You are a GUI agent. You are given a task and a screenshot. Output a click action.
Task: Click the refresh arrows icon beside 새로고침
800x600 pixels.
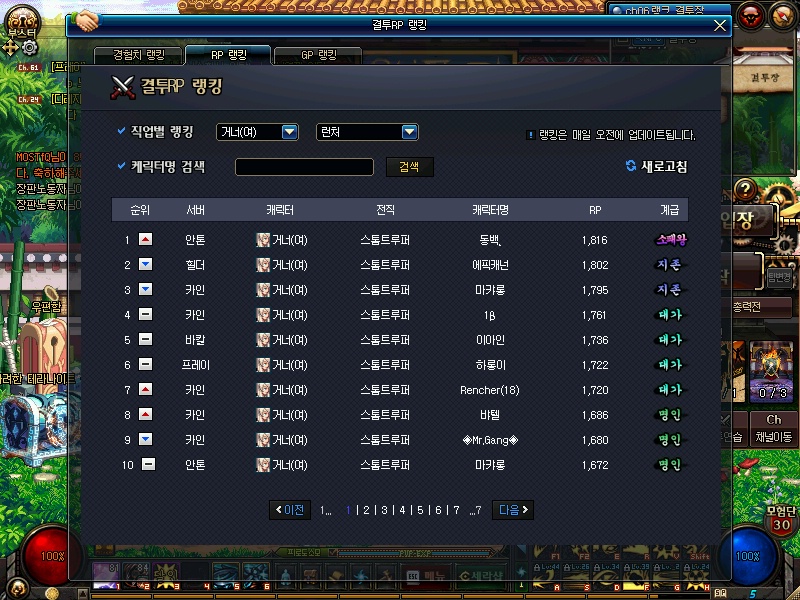click(631, 166)
